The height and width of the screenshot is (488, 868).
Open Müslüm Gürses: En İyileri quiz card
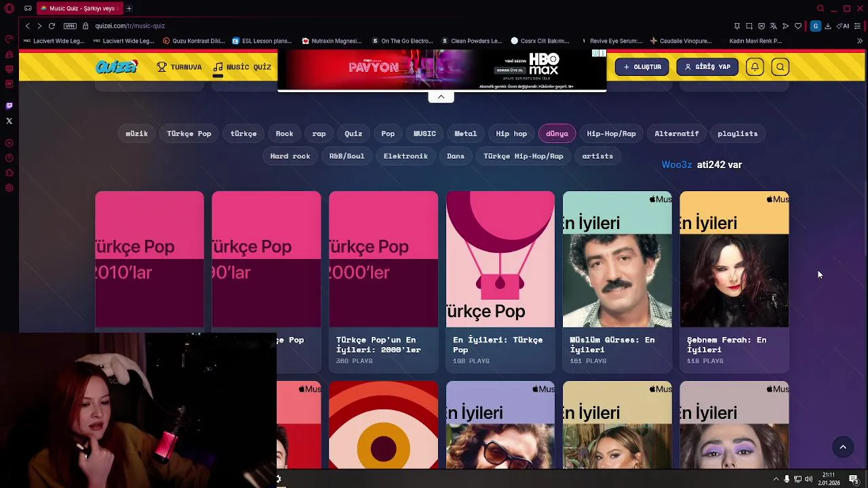[617, 282]
